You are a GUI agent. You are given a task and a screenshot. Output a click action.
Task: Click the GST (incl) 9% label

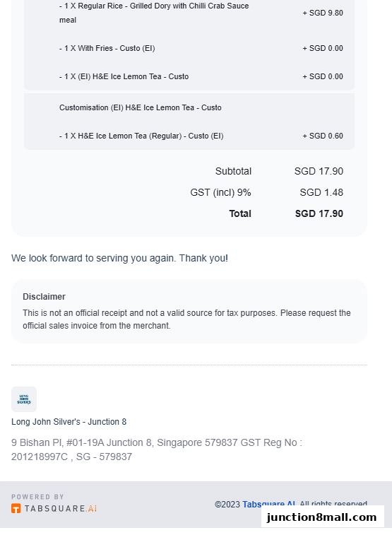click(220, 192)
